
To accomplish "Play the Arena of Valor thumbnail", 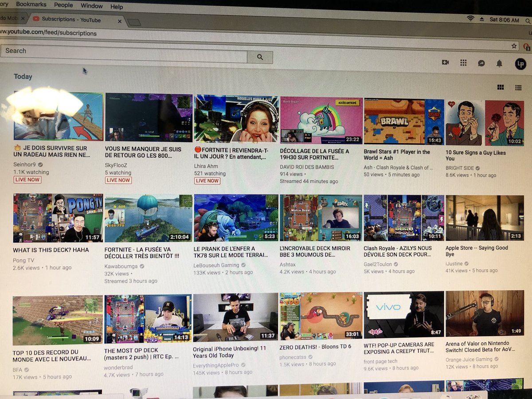I will 485,313.
